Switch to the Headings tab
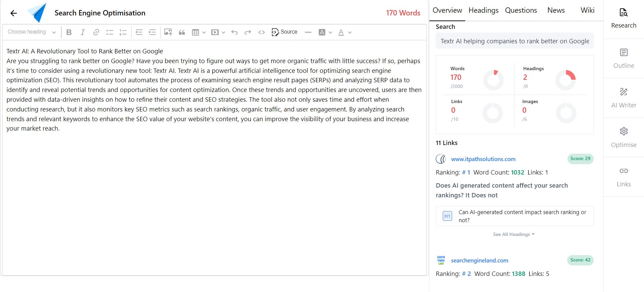The image size is (644, 292). [x=483, y=10]
